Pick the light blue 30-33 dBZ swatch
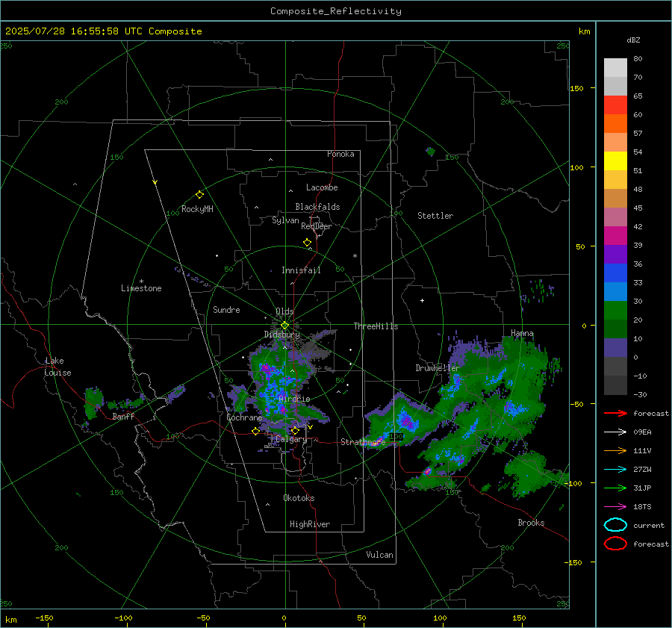The width and height of the screenshot is (672, 628). (x=615, y=291)
